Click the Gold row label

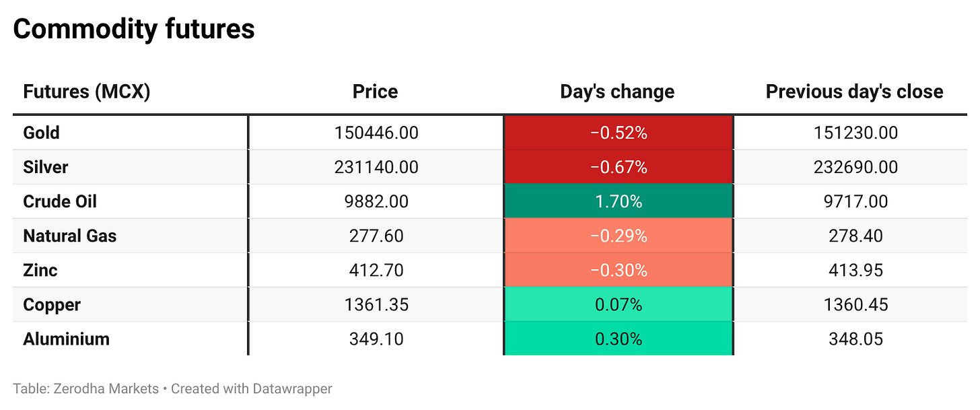tap(41, 133)
